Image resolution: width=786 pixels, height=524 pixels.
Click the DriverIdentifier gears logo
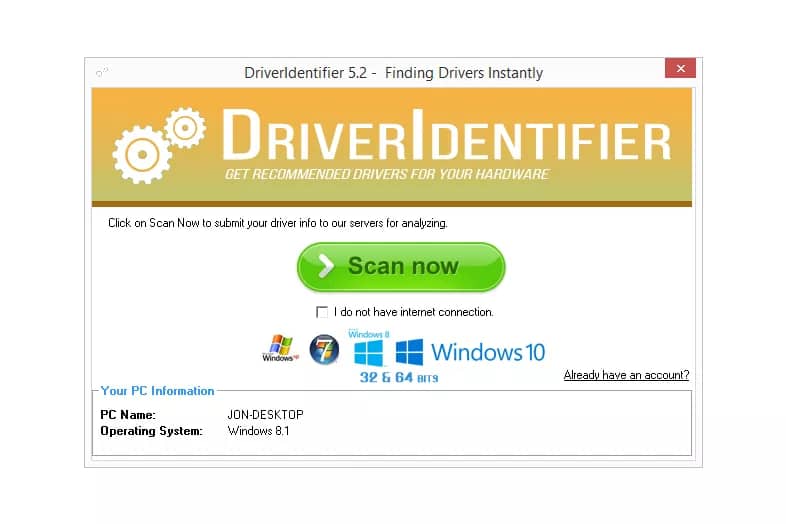pyautogui.click(x=159, y=145)
